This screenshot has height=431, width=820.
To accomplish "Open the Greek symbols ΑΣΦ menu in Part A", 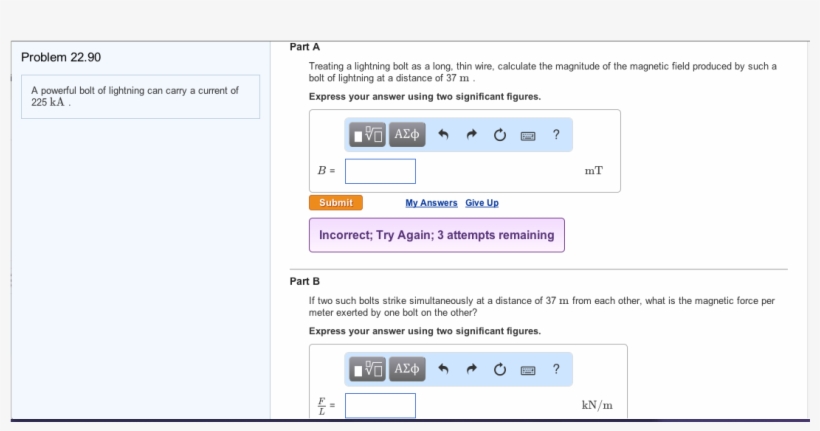I will 407,135.
